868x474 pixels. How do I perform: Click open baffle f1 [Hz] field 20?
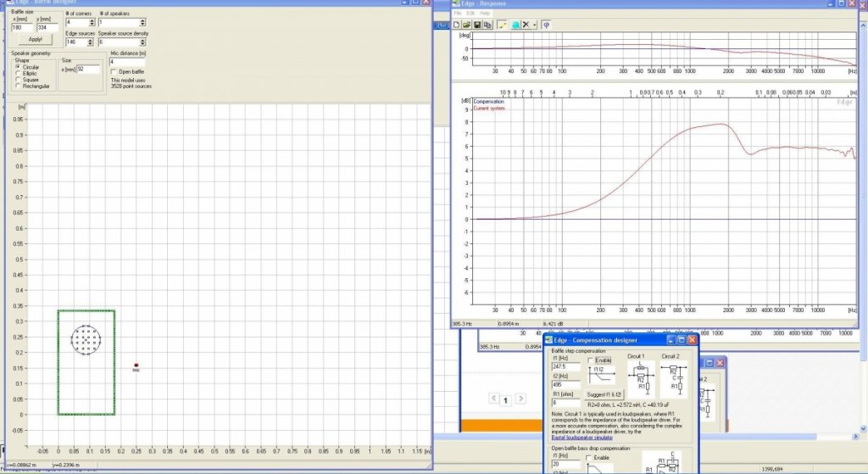click(565, 464)
